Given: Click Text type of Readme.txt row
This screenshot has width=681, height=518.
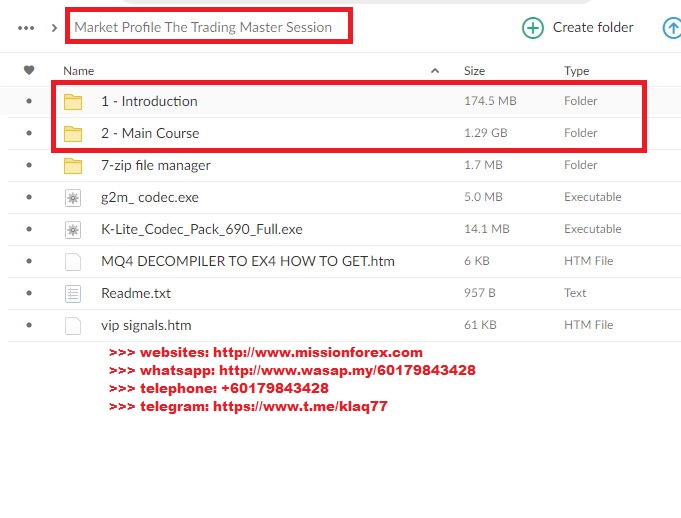Looking at the screenshot, I should 575,293.
